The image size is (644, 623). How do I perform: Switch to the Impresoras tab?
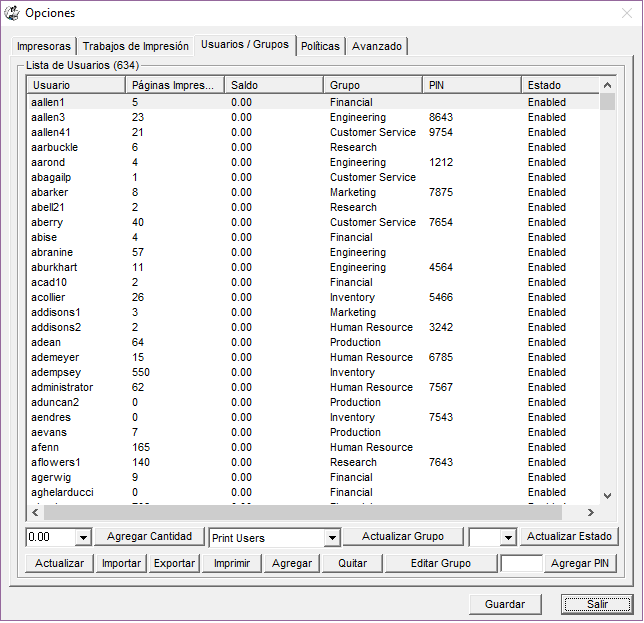click(x=44, y=46)
